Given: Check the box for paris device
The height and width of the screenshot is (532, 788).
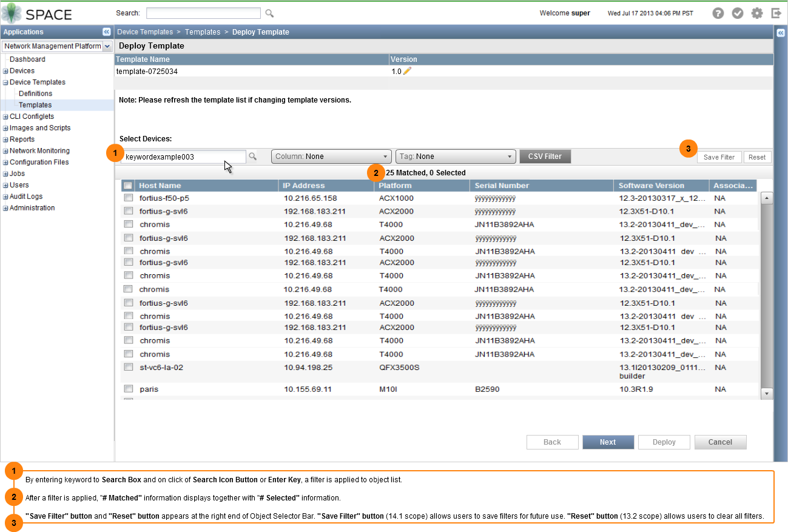Looking at the screenshot, I should (128, 389).
